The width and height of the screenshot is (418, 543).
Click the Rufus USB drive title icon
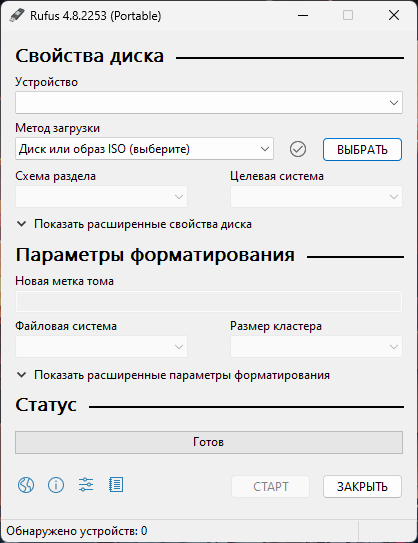[x=16, y=16]
